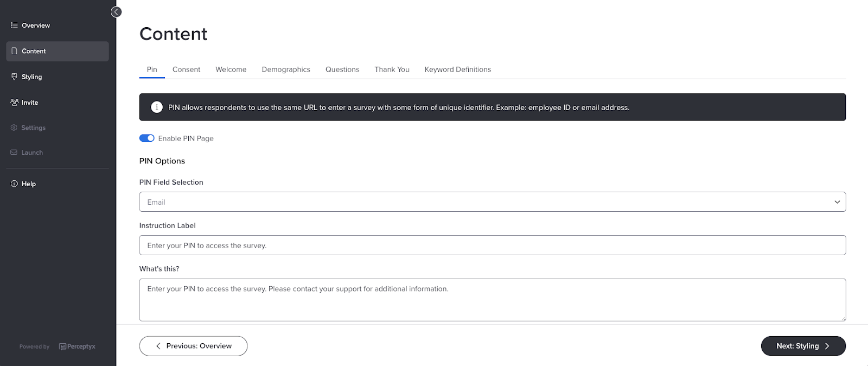This screenshot has width=868, height=366.
Task: Click the Settings gear icon in sidebar
Action: [14, 128]
